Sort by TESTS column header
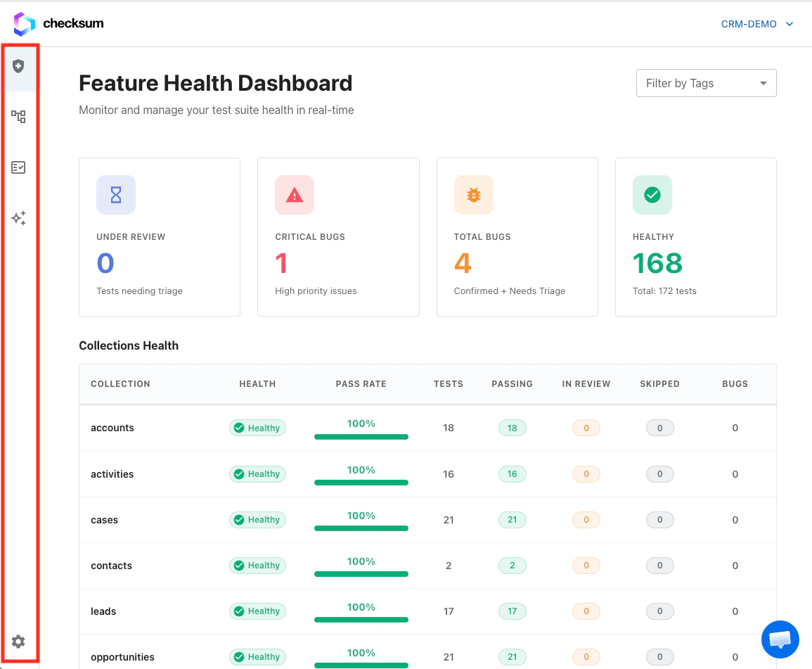Screen dimensions: 812x669 tap(449, 384)
